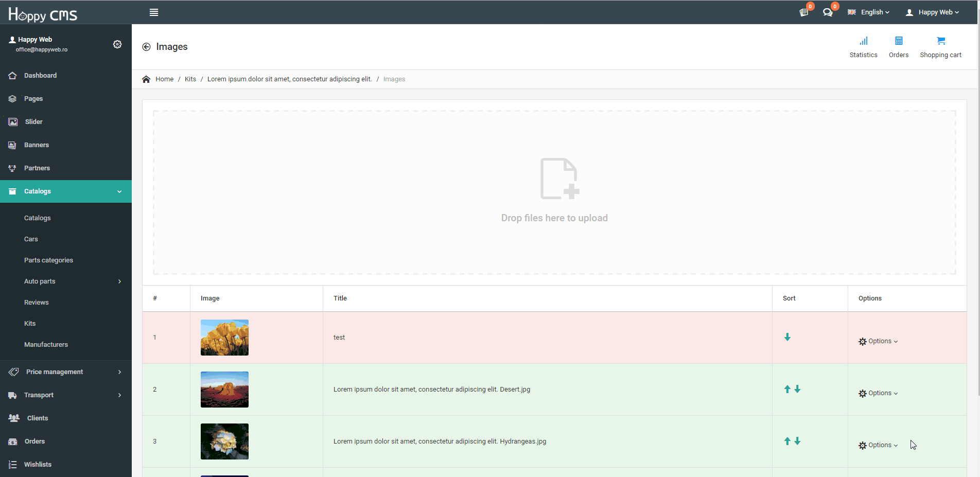The width and height of the screenshot is (980, 477).
Task: Open Dashboard in the sidebar
Action: (66, 75)
